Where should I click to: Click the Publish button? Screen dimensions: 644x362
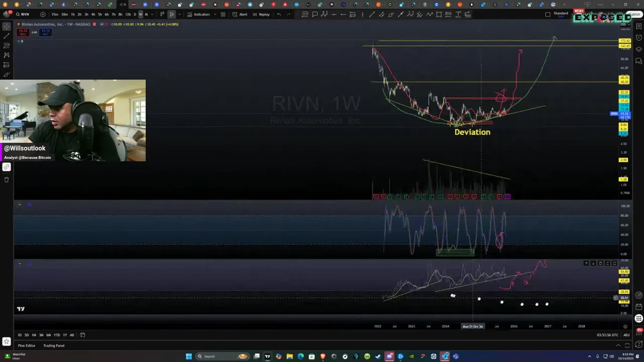tap(634, 14)
